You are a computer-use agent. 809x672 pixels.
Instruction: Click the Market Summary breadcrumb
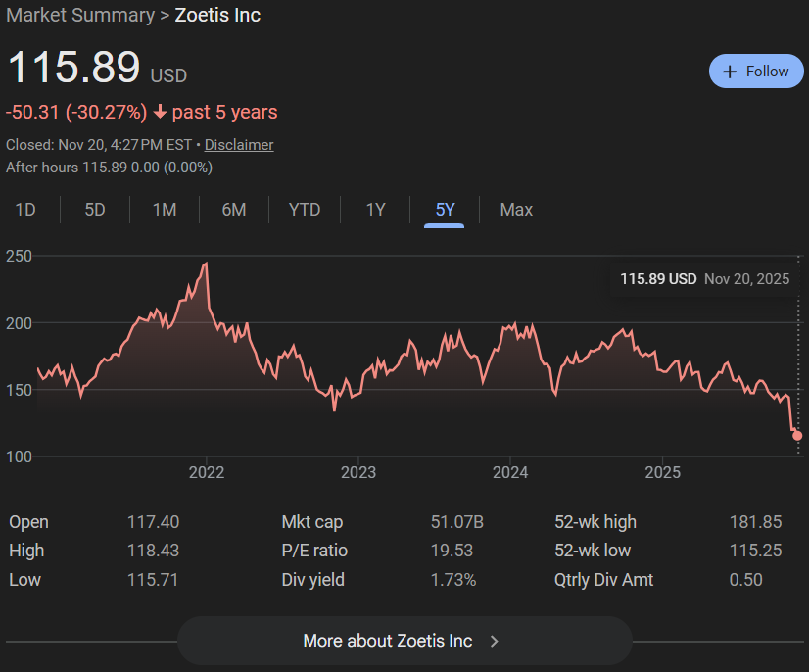[80, 15]
